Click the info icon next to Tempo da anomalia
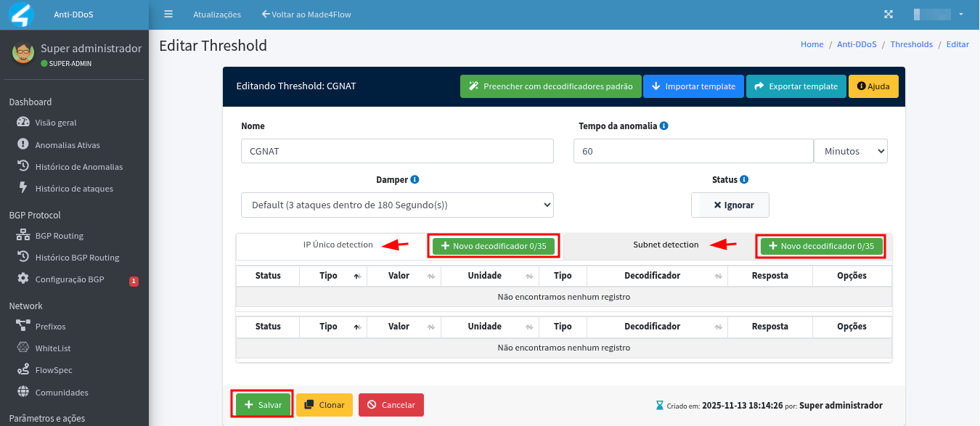The width and height of the screenshot is (980, 426). click(x=663, y=126)
